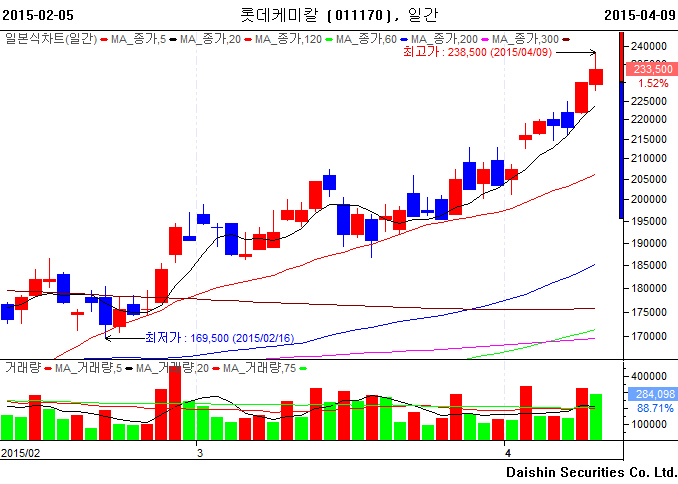Click the 190000 price axis label
678x484 pixels.
point(649,244)
